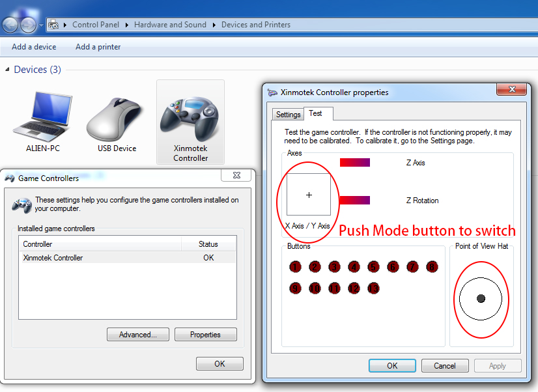Click Apply in Xinmotek properties
The width and height of the screenshot is (538, 392).
[498, 365]
